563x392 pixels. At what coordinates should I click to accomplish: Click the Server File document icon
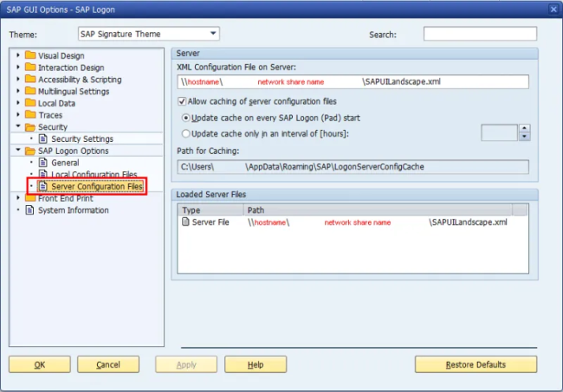(x=185, y=222)
